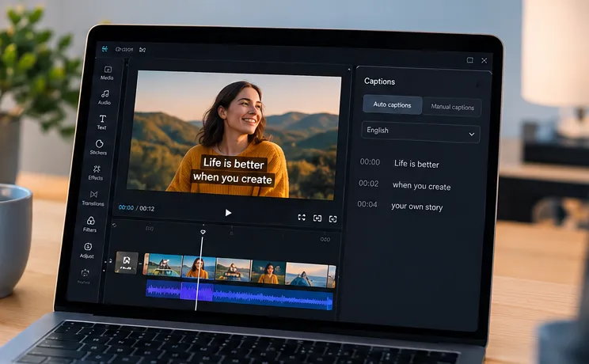
Task: Switch to Auto captions tab
Action: (392, 104)
